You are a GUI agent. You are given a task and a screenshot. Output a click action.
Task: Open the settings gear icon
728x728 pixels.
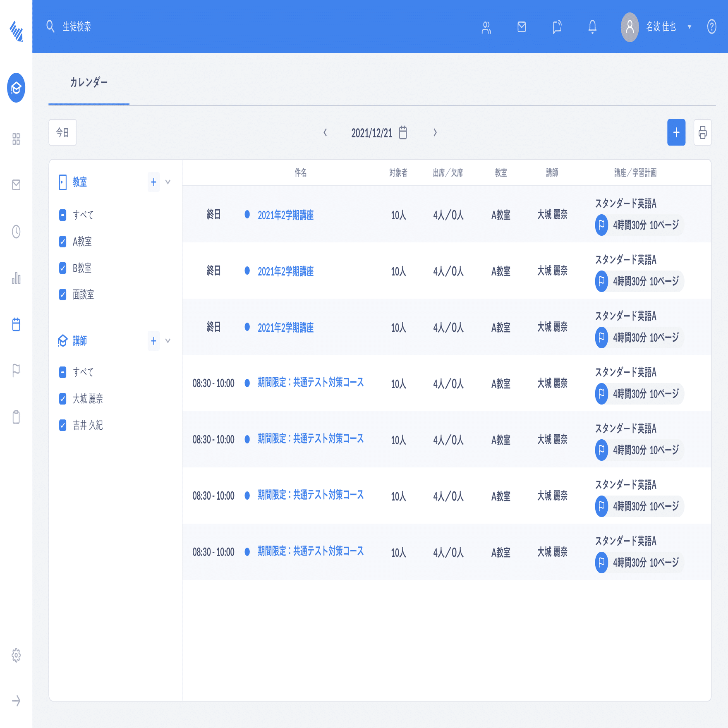(16, 655)
